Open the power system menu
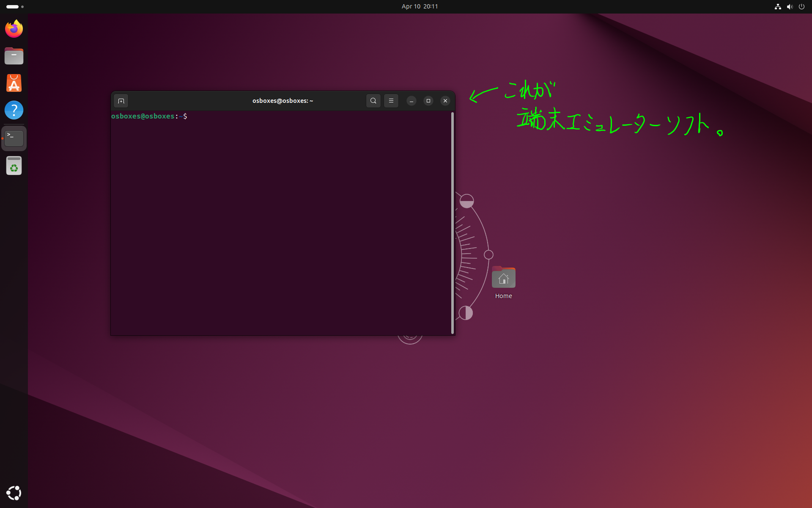 click(x=801, y=6)
